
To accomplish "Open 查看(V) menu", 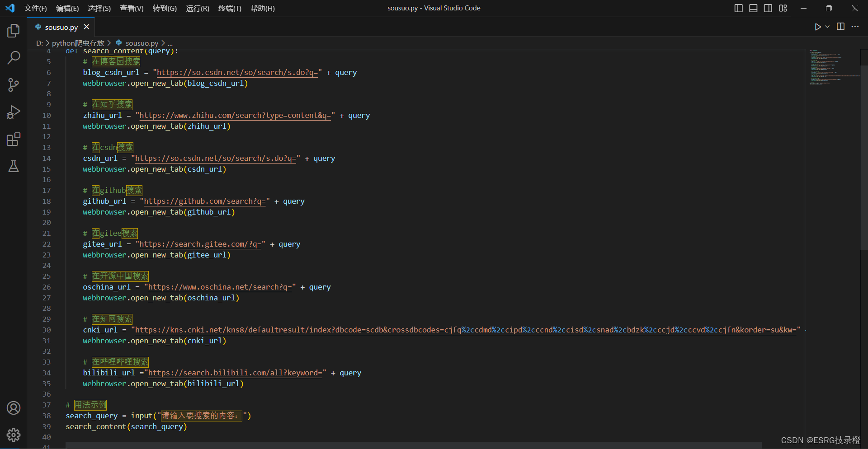I will (132, 8).
